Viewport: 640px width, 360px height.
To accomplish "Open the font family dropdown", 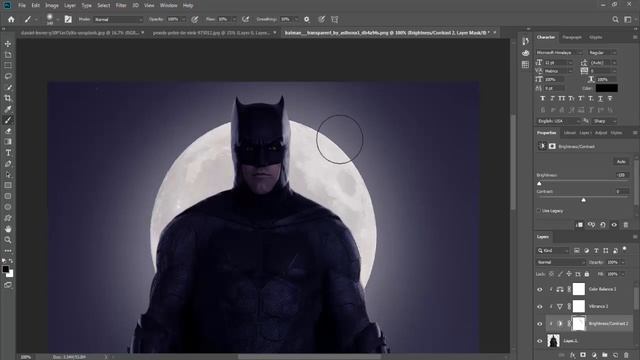I will tap(559, 53).
